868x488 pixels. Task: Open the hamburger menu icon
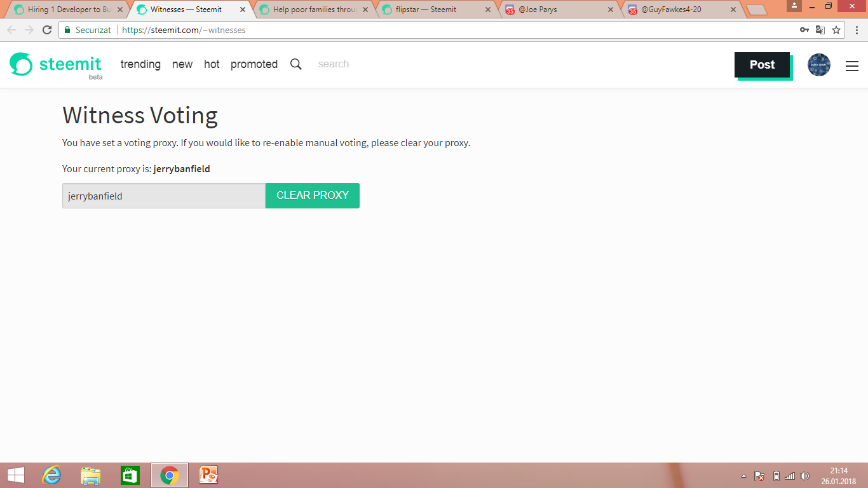(852, 65)
